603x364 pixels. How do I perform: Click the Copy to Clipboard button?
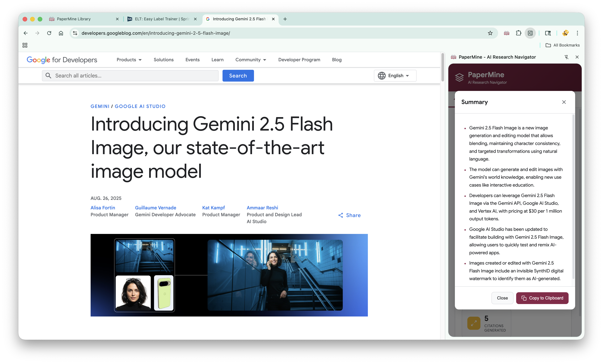point(542,298)
